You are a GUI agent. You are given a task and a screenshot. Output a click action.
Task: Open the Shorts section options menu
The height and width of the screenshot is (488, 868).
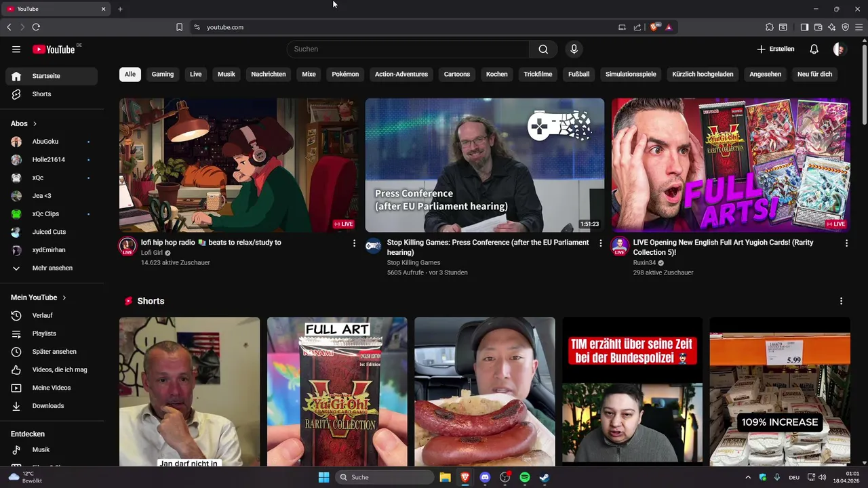pyautogui.click(x=841, y=301)
